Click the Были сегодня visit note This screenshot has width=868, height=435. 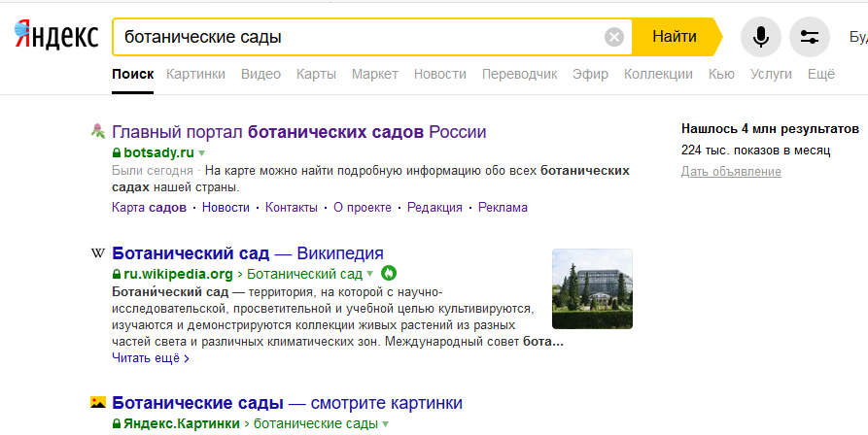[x=153, y=170]
